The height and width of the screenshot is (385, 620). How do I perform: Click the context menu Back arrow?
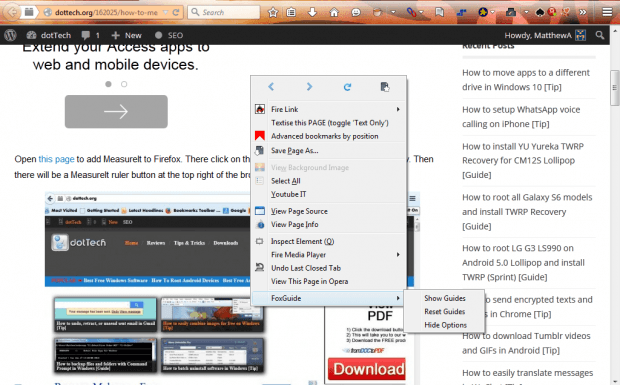point(271,87)
